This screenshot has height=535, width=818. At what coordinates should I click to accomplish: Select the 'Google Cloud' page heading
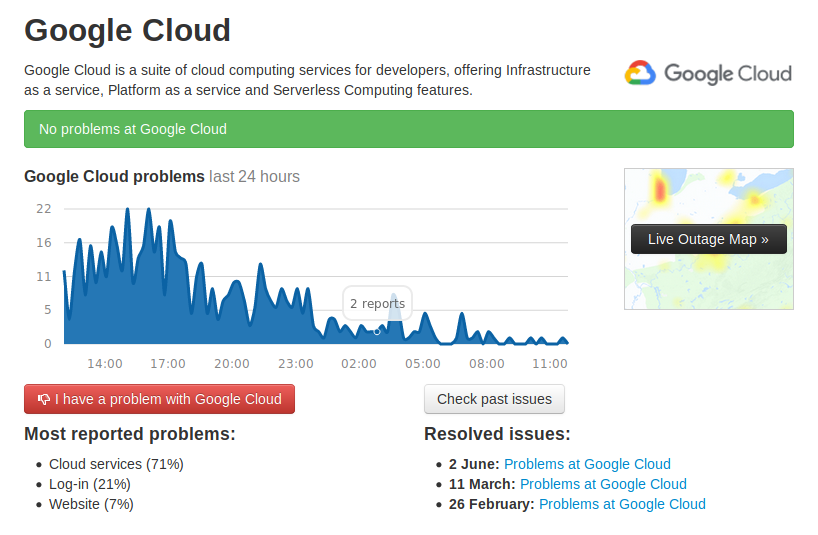coord(127,30)
